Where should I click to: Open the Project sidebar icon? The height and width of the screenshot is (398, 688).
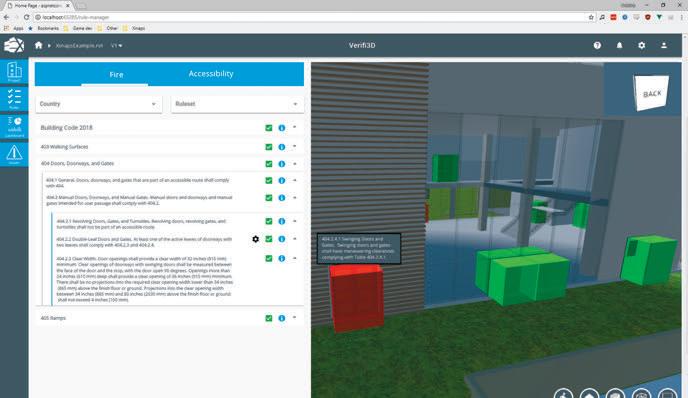tap(14, 72)
